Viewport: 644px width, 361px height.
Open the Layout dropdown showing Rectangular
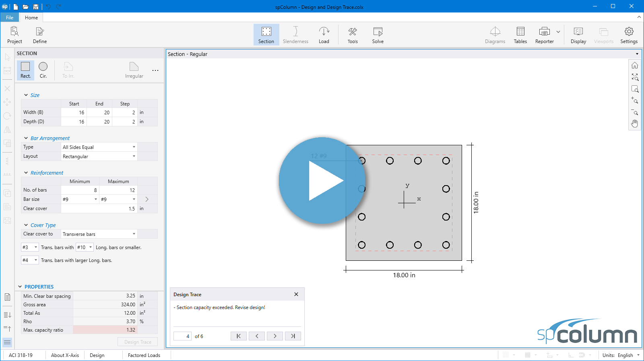pos(99,157)
